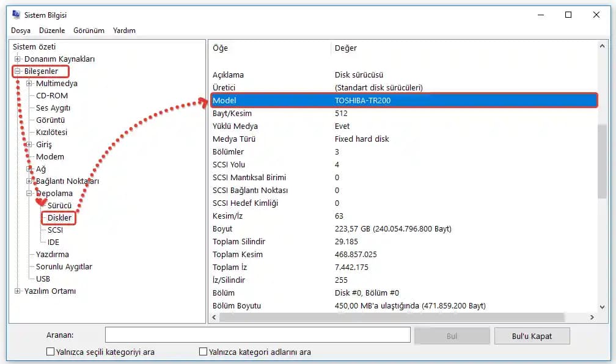
Task: Enable 'Yalnızca seçili kategoriyi ara' checkbox
Action: [x=51, y=352]
